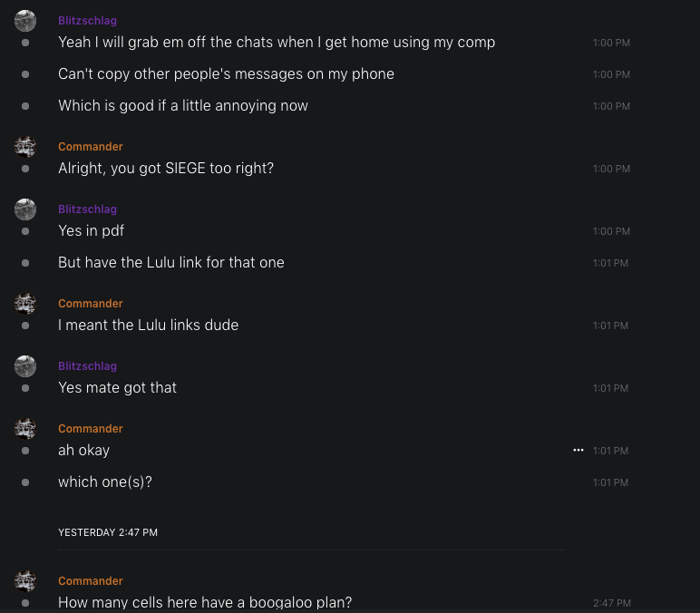This screenshot has height=613, width=700.
Task: Select Commander's avatar above the boogaloo plan message
Action: tap(25, 581)
